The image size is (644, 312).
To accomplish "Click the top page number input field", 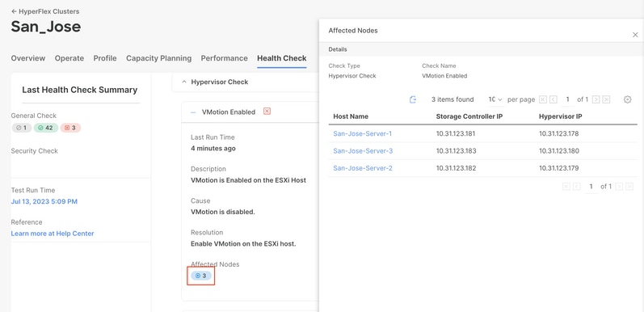I will 567,99.
